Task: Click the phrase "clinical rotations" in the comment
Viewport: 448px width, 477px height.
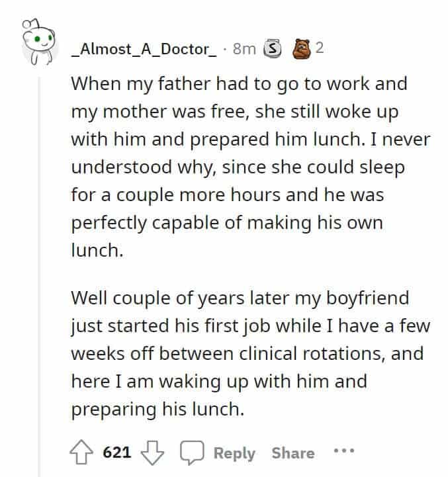Action: click(x=310, y=353)
